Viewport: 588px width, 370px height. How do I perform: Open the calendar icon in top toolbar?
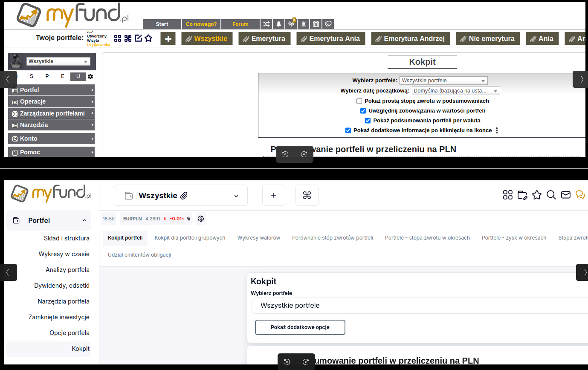(x=316, y=24)
